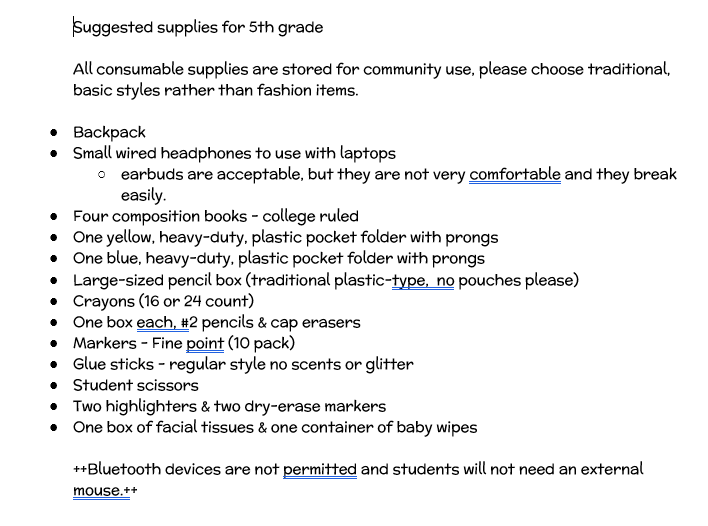Click the underlined "type, no" in the pencil box line
Image resolution: width=708 pixels, height=526 pixels.
(x=423, y=280)
